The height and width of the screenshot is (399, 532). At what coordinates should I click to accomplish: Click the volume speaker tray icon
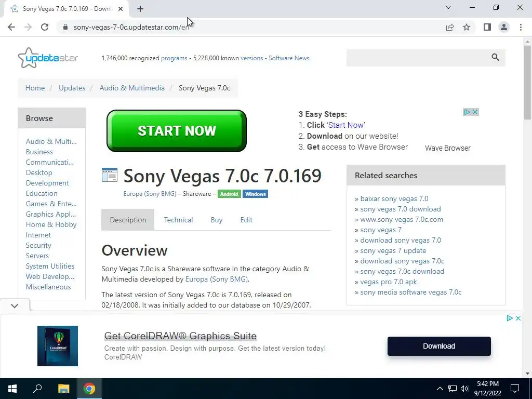tap(464, 389)
